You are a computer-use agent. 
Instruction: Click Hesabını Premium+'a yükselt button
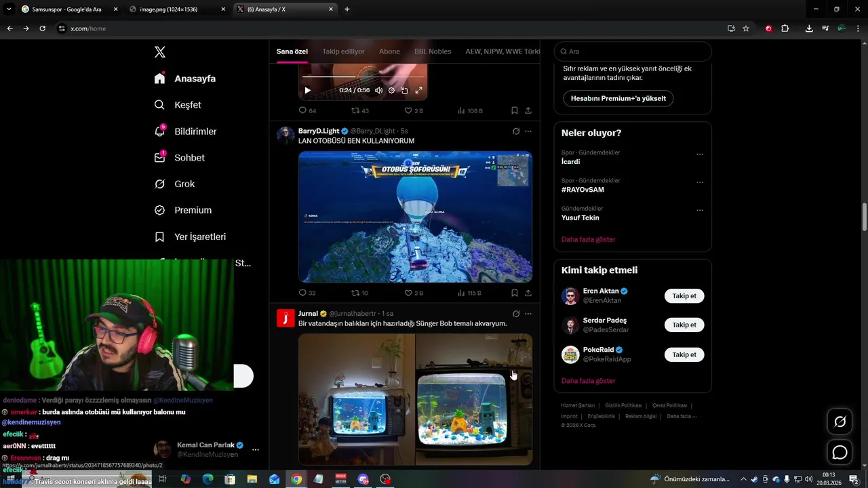[618, 98]
